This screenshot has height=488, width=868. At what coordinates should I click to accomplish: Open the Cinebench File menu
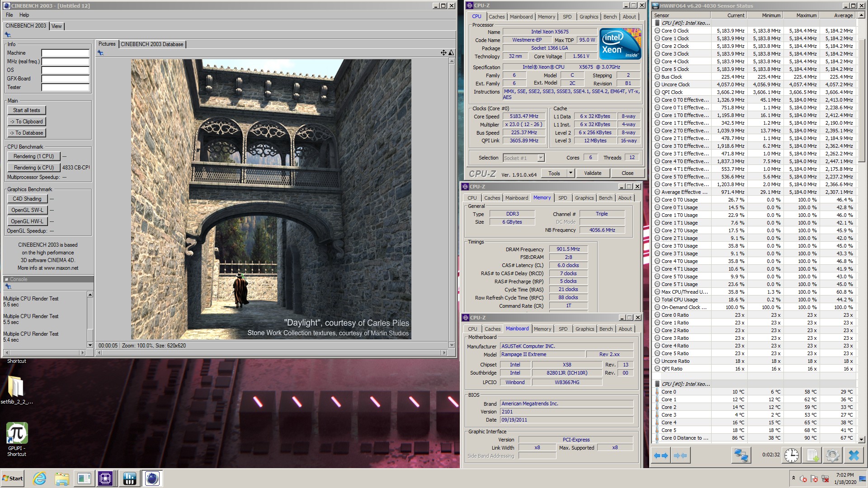[x=9, y=15]
